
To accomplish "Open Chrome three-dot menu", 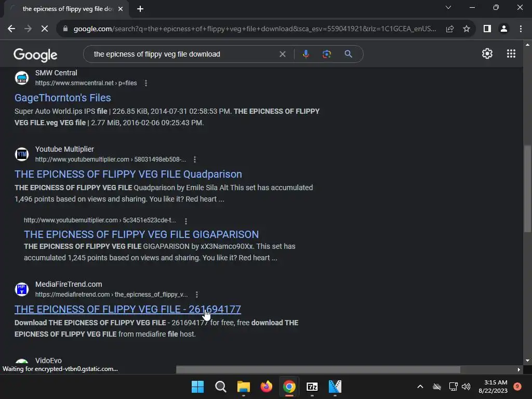I will point(521,29).
